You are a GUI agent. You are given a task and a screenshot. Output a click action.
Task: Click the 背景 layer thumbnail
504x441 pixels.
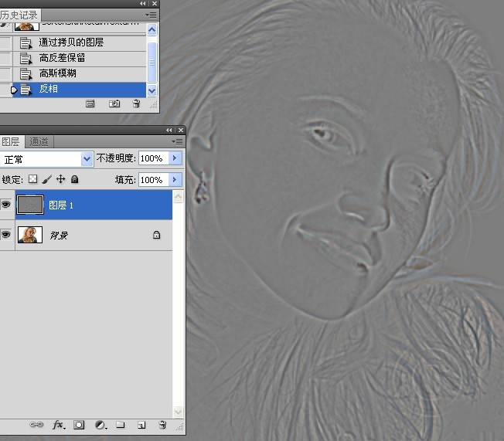[30, 235]
